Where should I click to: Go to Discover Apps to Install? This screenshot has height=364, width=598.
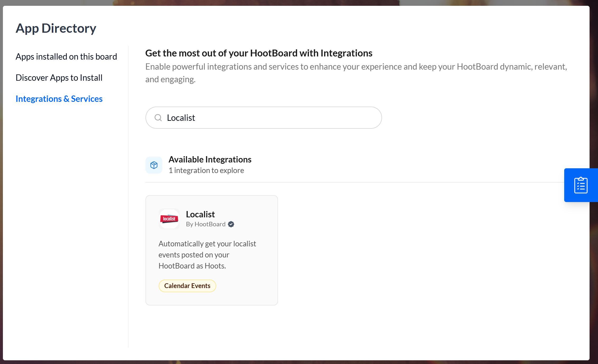pos(59,78)
